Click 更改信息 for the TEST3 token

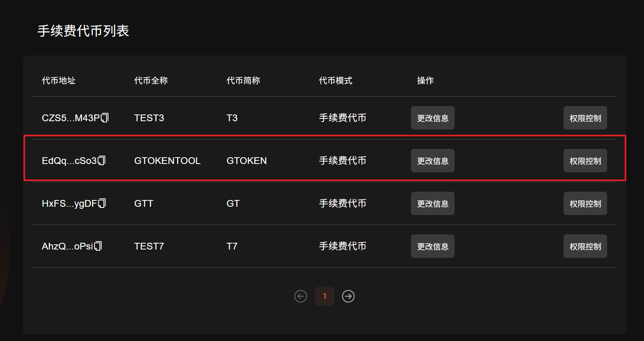point(432,118)
